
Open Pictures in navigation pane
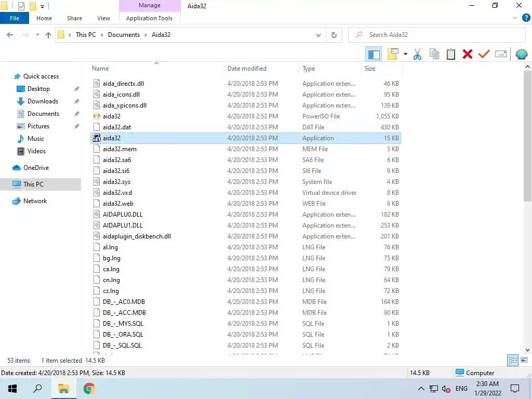38,126
